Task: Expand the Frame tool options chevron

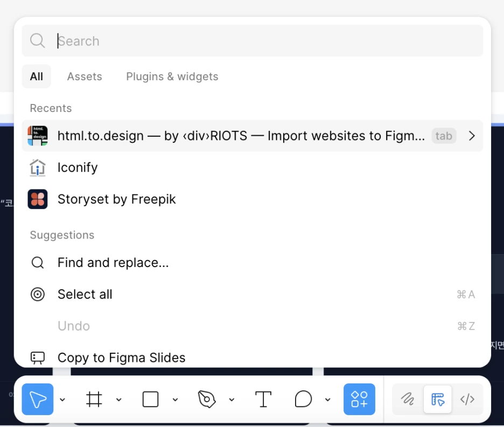Action: pyautogui.click(x=119, y=400)
